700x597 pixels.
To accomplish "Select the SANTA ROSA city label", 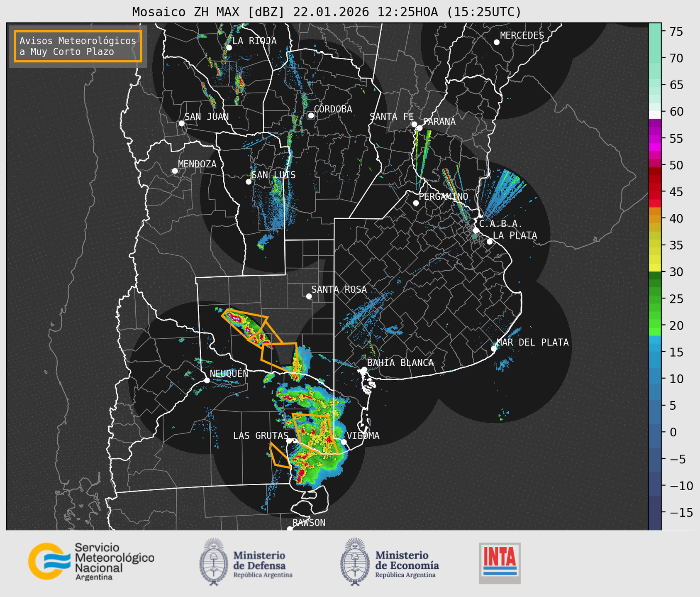I will 339,289.
